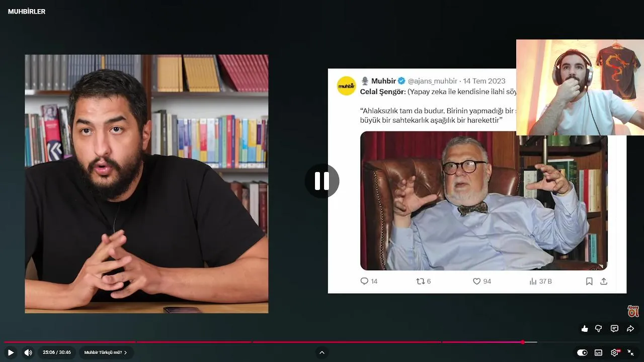
Task: Click the play button in the control bar
Action: tap(11, 352)
